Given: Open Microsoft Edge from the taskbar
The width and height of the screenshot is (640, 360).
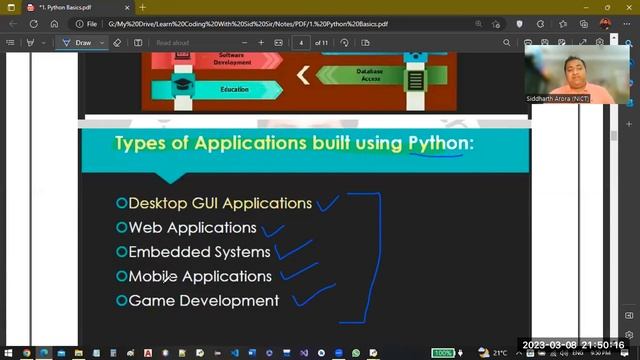Looking at the screenshot, I should pos(44,353).
